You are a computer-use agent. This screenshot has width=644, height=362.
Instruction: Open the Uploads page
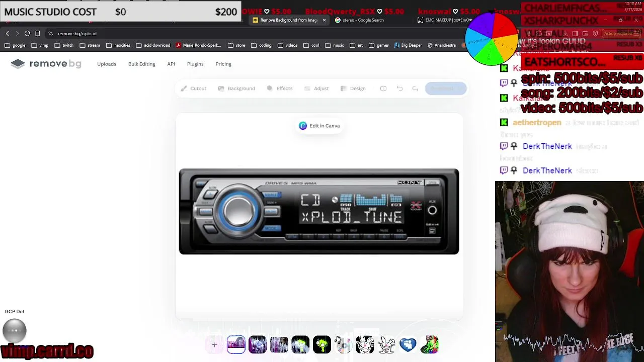[x=107, y=64]
